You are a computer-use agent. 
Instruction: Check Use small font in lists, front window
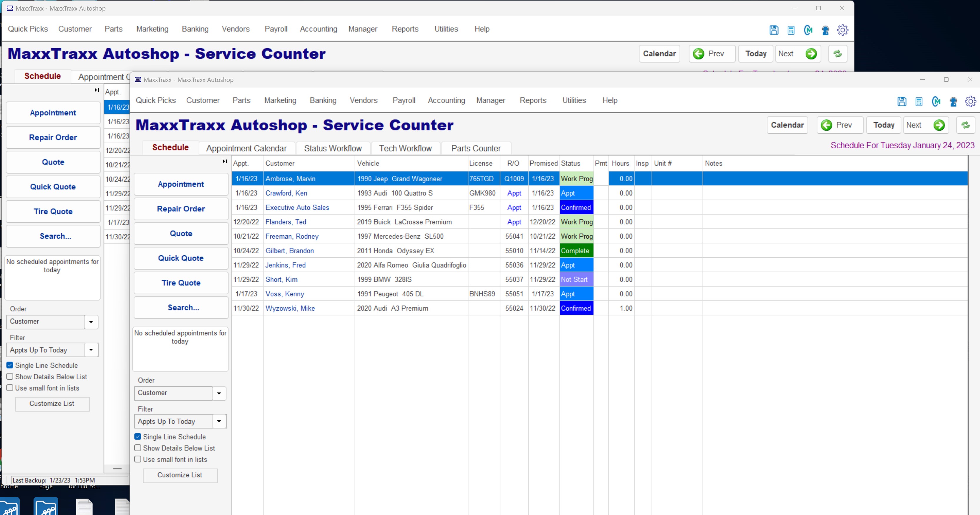click(x=138, y=459)
